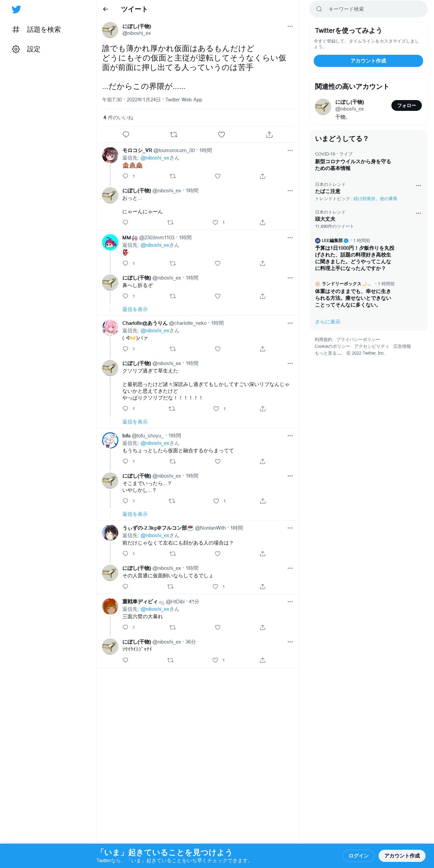This screenshot has width=434, height=868.
Task: Open more options on main tweet
Action: pyautogui.click(x=290, y=26)
